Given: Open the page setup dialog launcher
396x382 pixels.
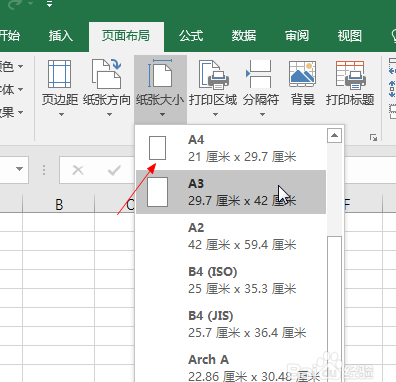Looking at the screenshot, I should 373,137.
